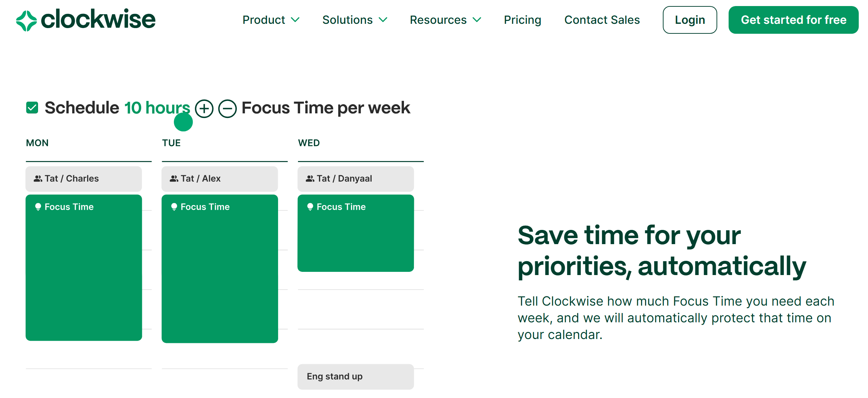Click the people icon on the Tat / Danyaal event
868x398 pixels.
click(310, 179)
